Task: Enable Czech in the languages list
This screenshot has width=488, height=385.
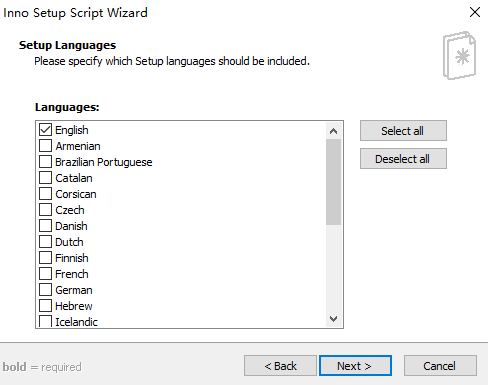Action: point(45,210)
